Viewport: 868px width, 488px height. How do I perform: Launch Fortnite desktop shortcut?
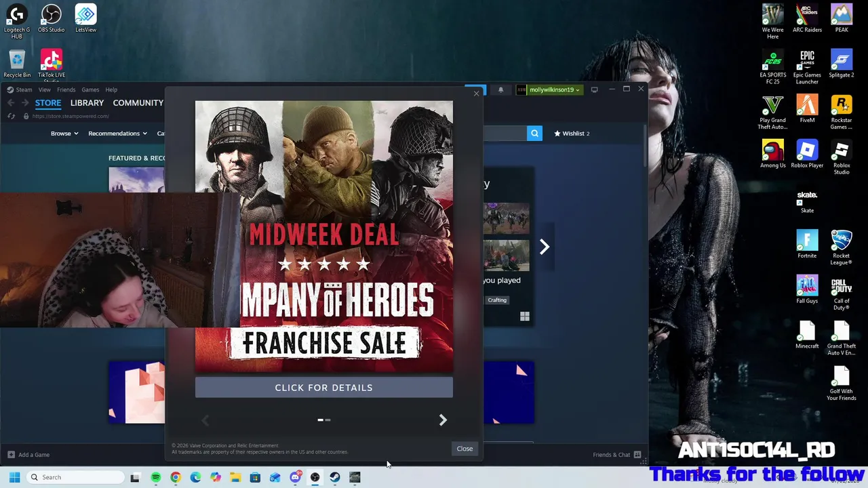click(x=807, y=244)
